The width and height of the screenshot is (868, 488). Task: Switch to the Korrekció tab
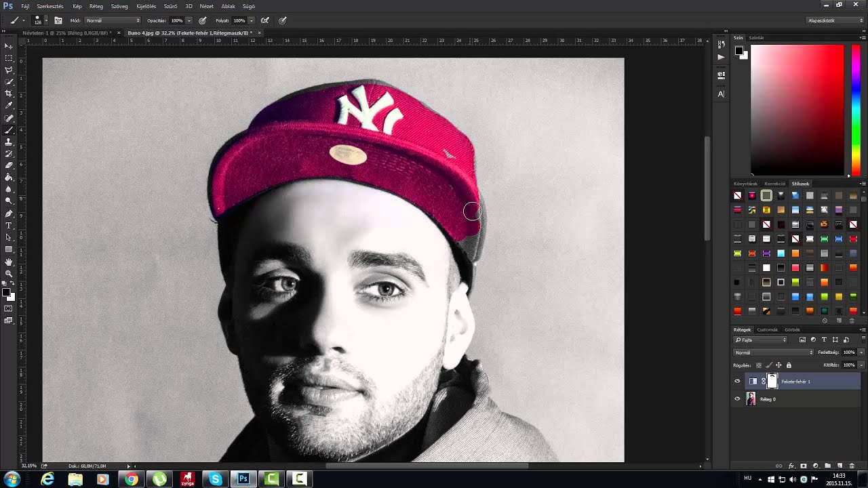pyautogui.click(x=774, y=184)
